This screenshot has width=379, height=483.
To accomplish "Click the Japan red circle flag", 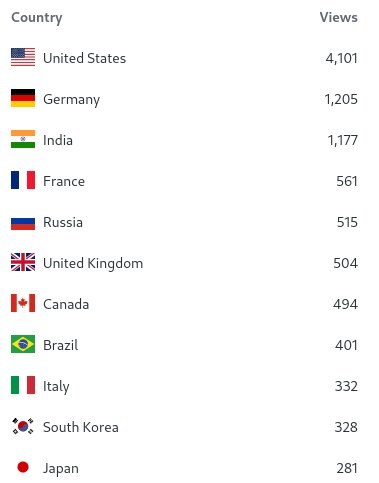I will click(x=23, y=467).
